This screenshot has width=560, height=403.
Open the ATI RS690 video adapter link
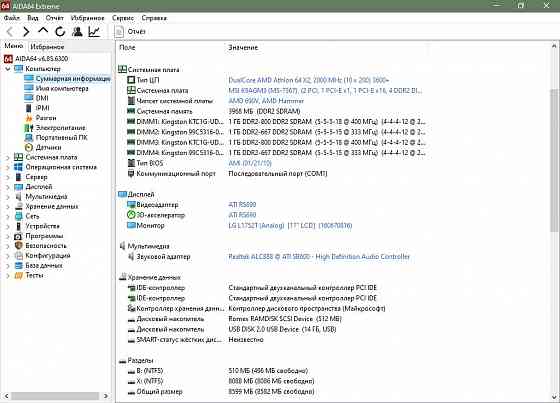click(x=242, y=205)
